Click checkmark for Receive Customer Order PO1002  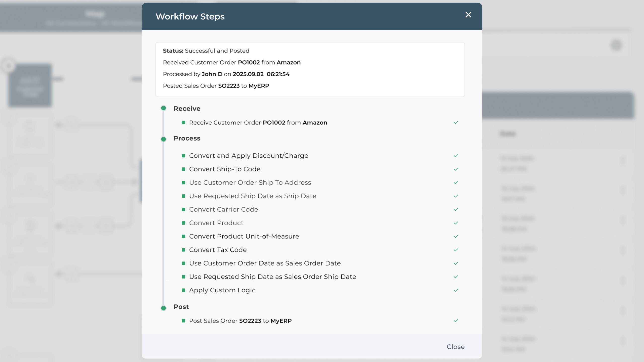click(456, 122)
